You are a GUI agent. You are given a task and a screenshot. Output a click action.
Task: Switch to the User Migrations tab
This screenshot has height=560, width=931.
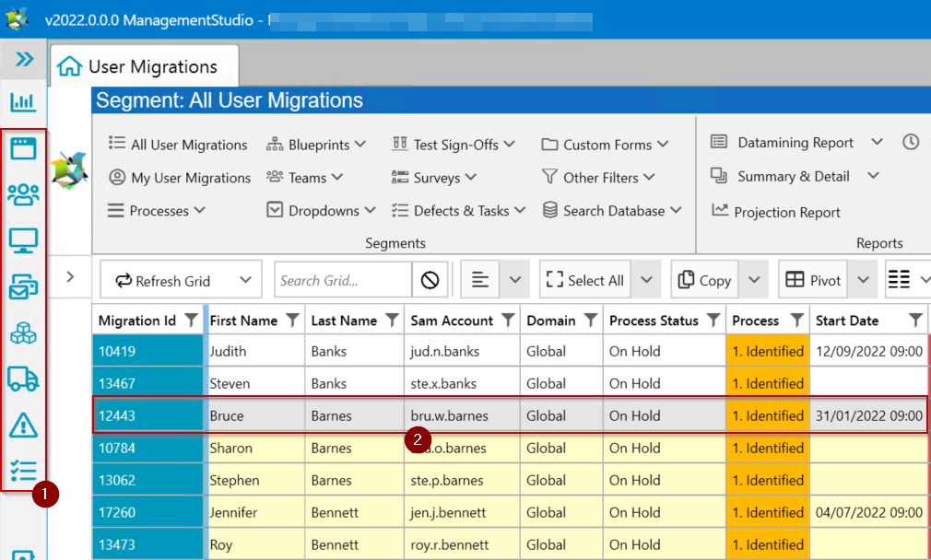143,65
